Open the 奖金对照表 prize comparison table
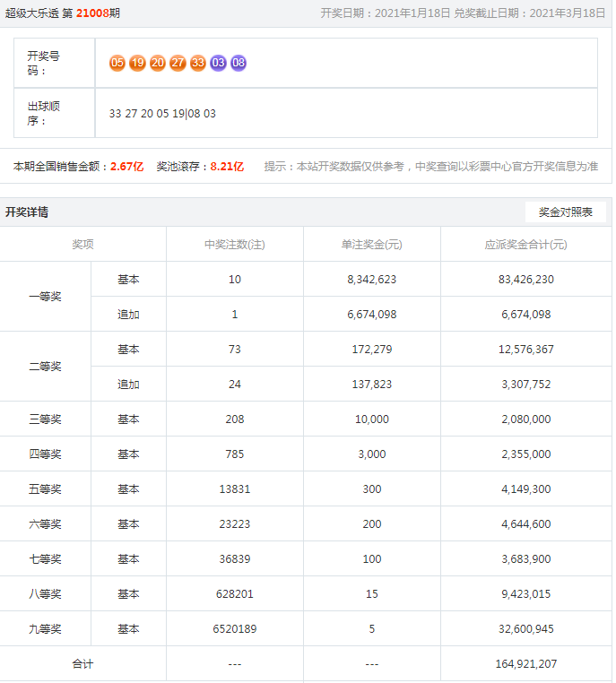This screenshot has width=616, height=683. click(x=565, y=212)
